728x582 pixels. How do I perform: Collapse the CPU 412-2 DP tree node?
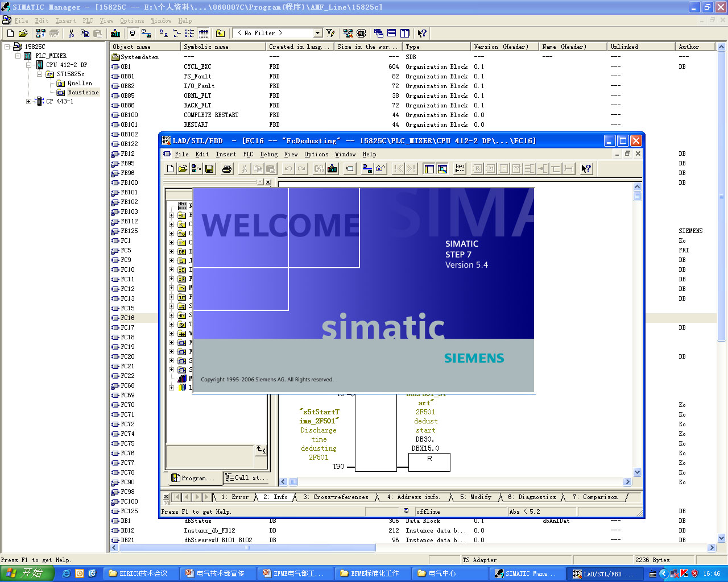tap(29, 65)
